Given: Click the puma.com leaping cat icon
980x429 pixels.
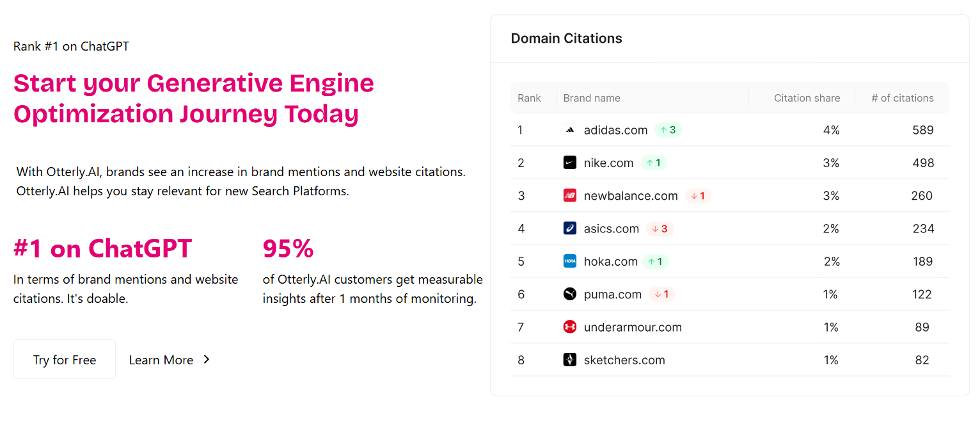Looking at the screenshot, I should click(x=569, y=294).
